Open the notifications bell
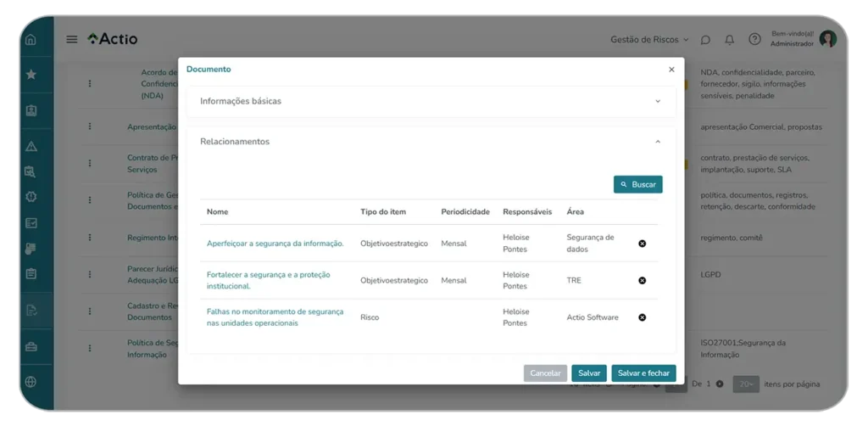This screenshot has height=426, width=868. point(729,39)
